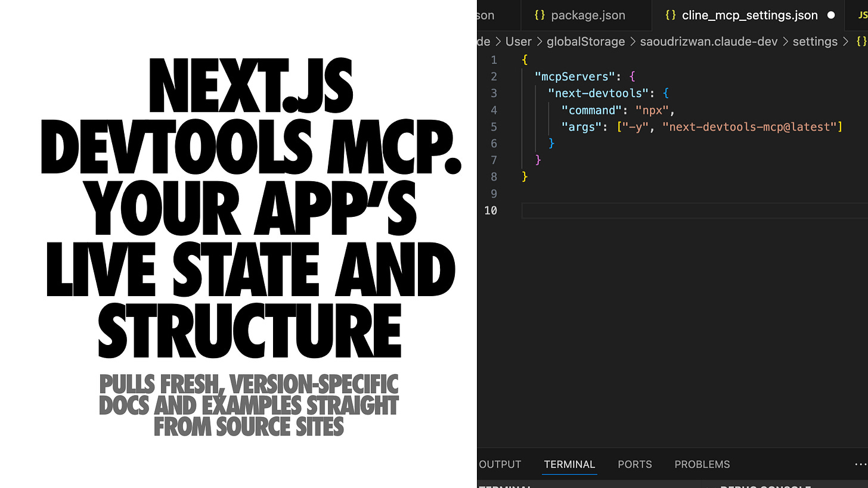Open the saoudrizwan.claude-dev breadcrumb

(x=709, y=42)
